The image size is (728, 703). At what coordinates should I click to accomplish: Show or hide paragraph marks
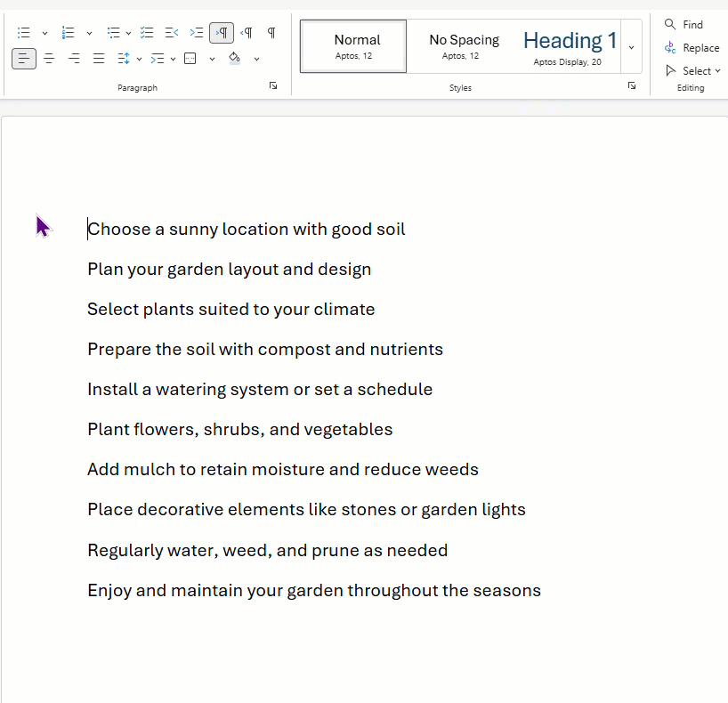pyautogui.click(x=271, y=33)
